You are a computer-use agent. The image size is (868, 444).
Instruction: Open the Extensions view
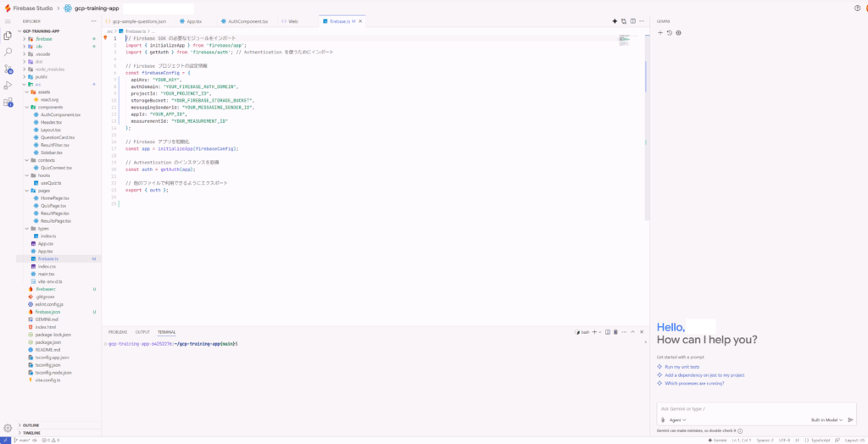click(x=8, y=103)
